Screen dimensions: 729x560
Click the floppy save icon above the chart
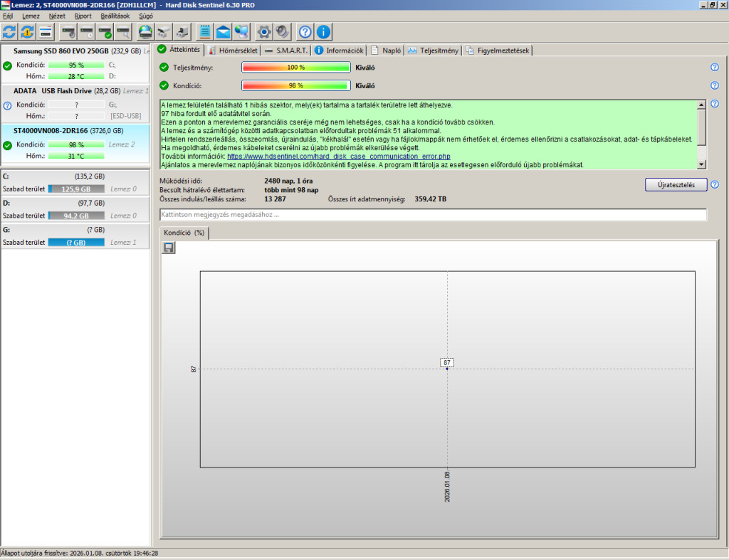click(x=169, y=248)
